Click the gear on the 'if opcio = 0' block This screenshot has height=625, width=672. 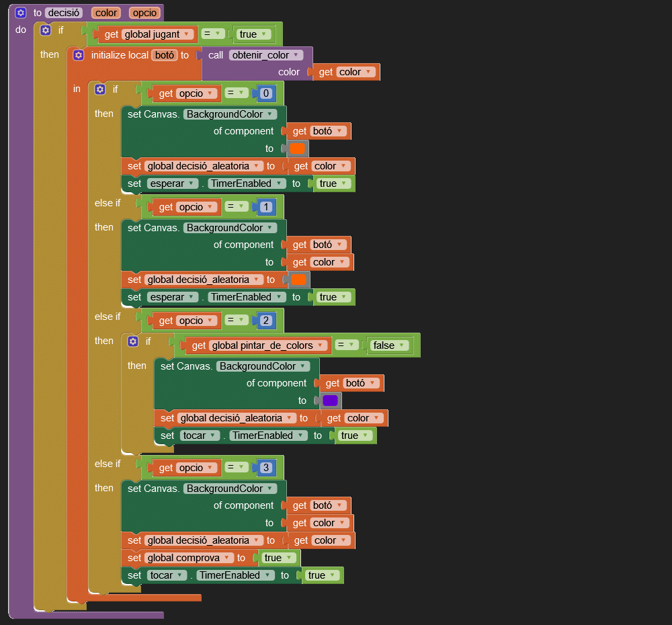[100, 89]
